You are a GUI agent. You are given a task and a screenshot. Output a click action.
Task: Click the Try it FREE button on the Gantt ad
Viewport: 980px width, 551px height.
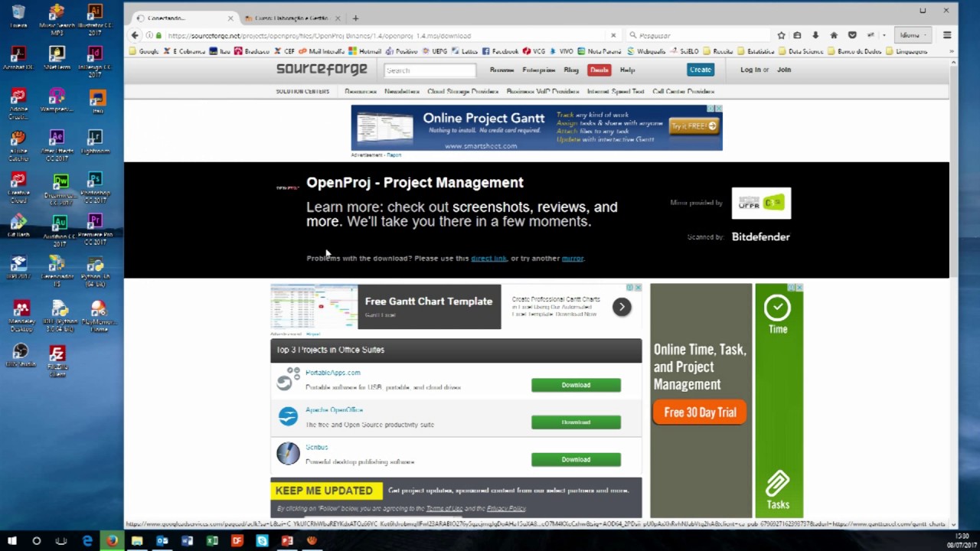pos(692,126)
